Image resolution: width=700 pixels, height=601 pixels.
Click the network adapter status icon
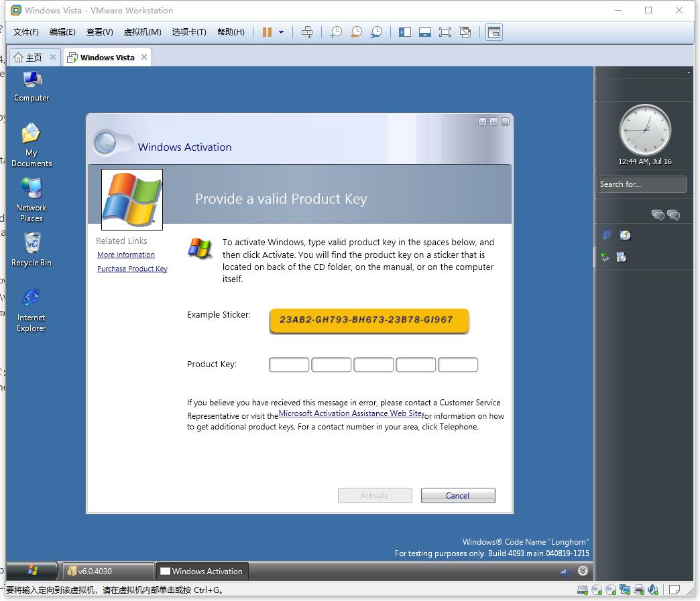coord(625,590)
